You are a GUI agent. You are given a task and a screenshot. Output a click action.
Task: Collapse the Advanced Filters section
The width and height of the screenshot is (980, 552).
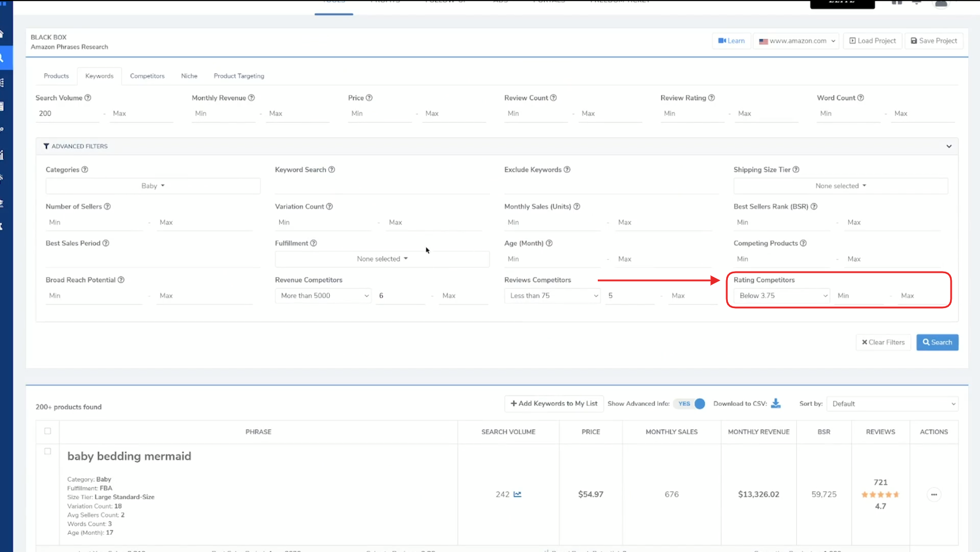(949, 146)
